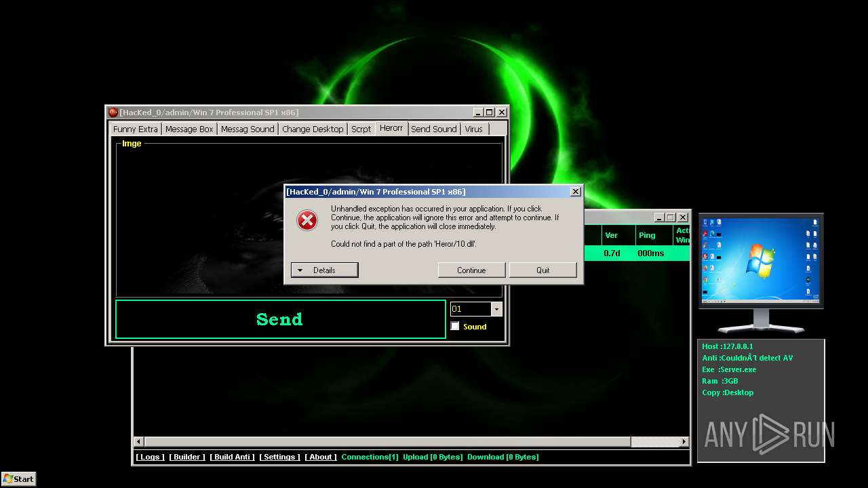
Task: Click the Upload [0 Bytes] status text
Action: click(x=433, y=457)
